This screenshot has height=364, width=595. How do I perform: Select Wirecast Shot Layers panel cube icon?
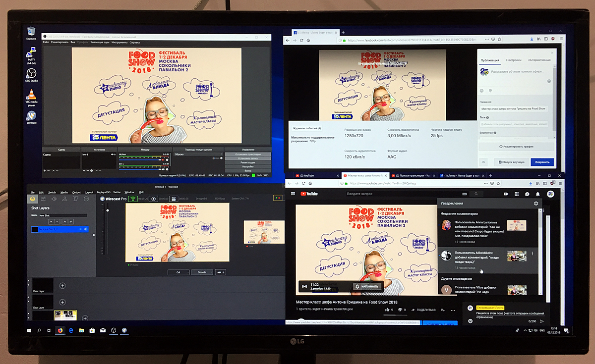point(32,199)
